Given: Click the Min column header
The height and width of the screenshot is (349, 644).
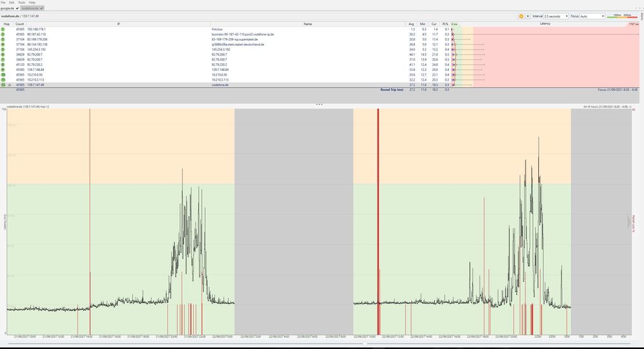Looking at the screenshot, I should [x=423, y=25].
